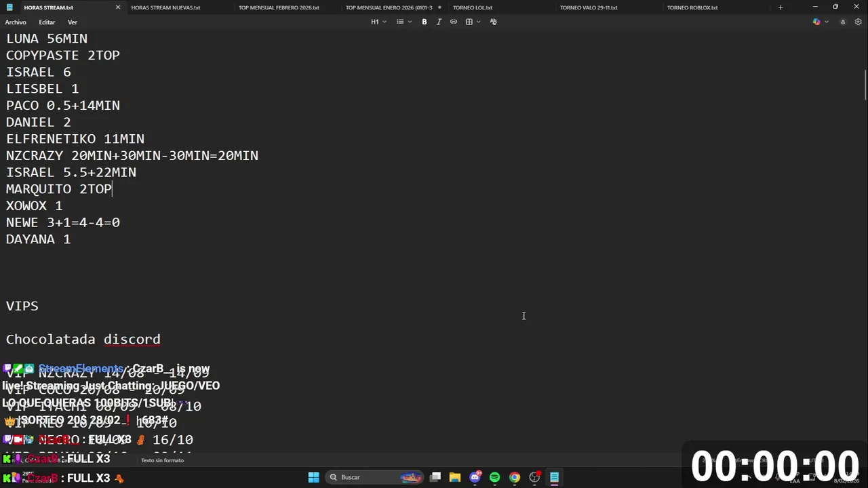Expand the table options dropdown arrow
This screenshot has width=868, height=488.
[478, 22]
